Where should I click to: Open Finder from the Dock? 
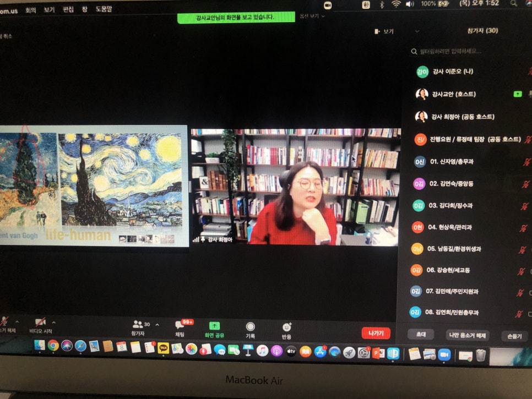pos(40,346)
